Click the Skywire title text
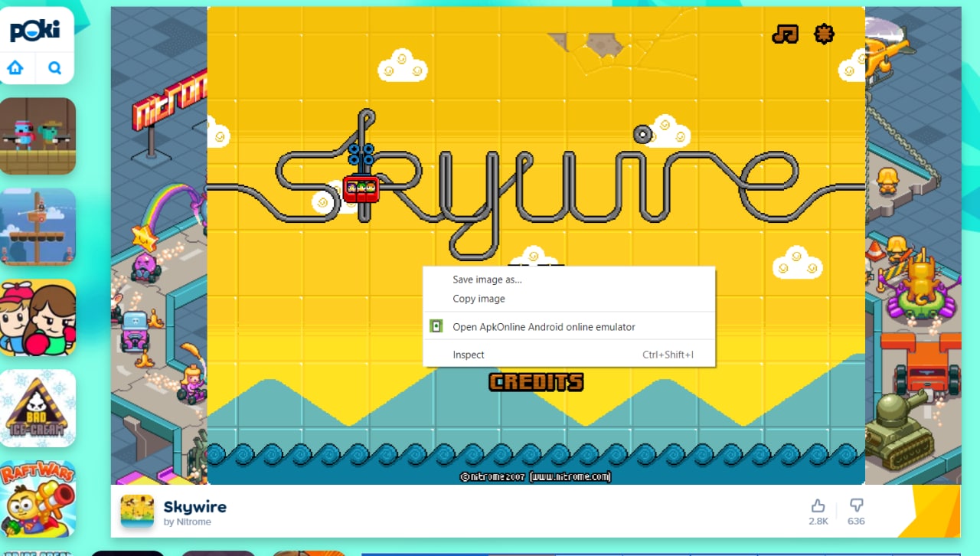 [195, 506]
